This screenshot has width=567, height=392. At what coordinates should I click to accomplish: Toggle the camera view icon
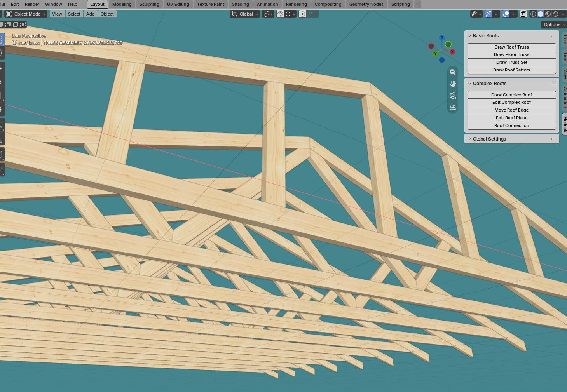[x=453, y=96]
